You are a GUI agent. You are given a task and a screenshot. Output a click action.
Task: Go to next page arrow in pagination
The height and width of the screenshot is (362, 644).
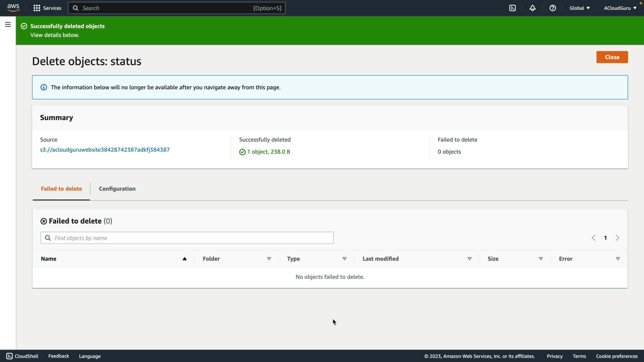coord(617,238)
